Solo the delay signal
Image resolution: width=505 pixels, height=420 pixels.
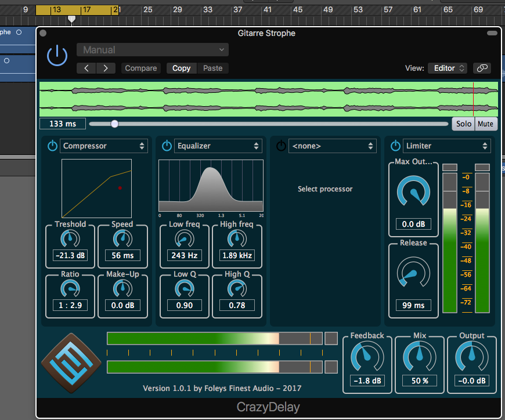(x=463, y=124)
